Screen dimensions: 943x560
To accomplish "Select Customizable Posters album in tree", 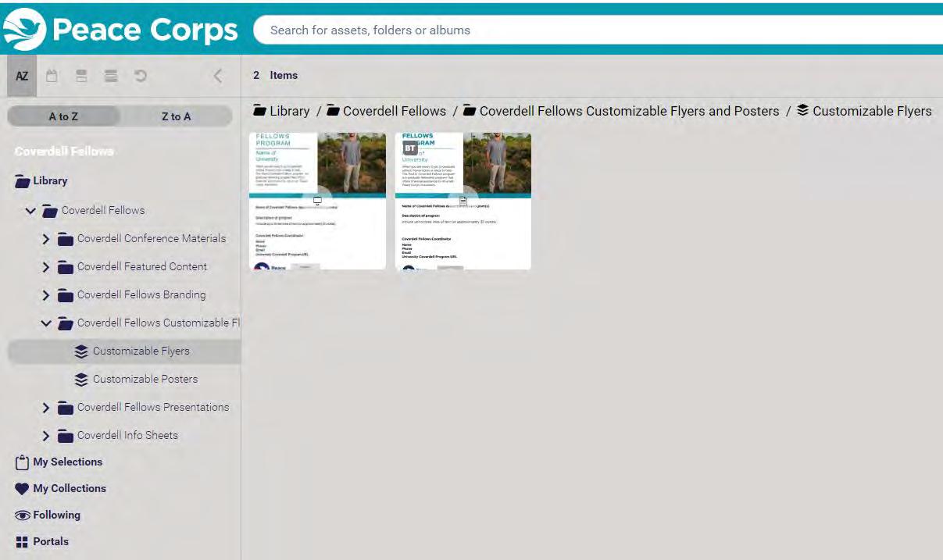I will pos(145,380).
